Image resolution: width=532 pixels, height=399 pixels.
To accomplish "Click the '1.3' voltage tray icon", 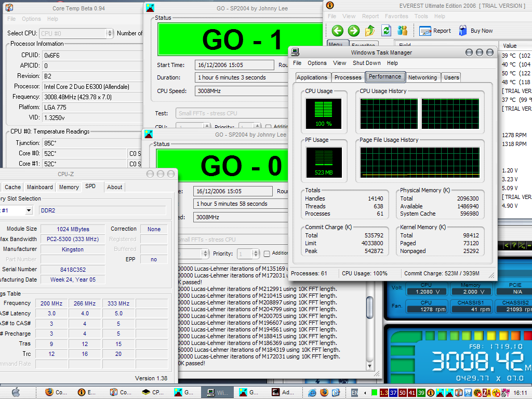I will [384, 393].
